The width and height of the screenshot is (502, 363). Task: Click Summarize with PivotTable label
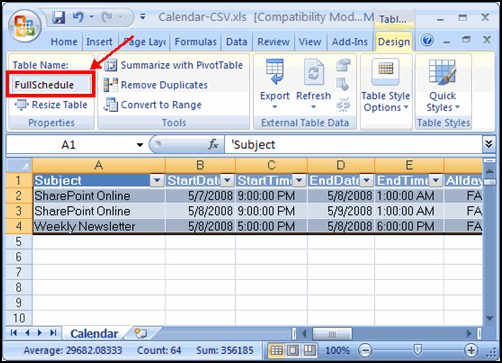pyautogui.click(x=182, y=65)
